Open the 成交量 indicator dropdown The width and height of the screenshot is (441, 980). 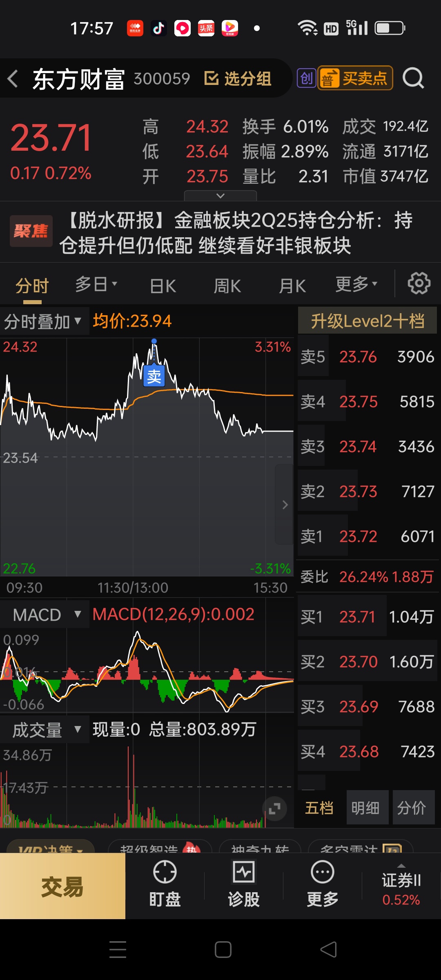tap(44, 730)
